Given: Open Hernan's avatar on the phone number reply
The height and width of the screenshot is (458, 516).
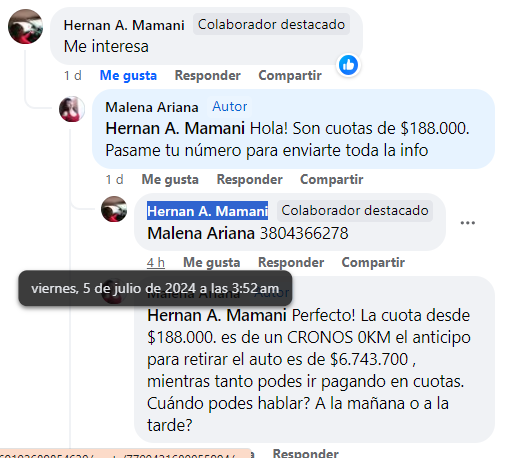Looking at the screenshot, I should (x=114, y=209).
